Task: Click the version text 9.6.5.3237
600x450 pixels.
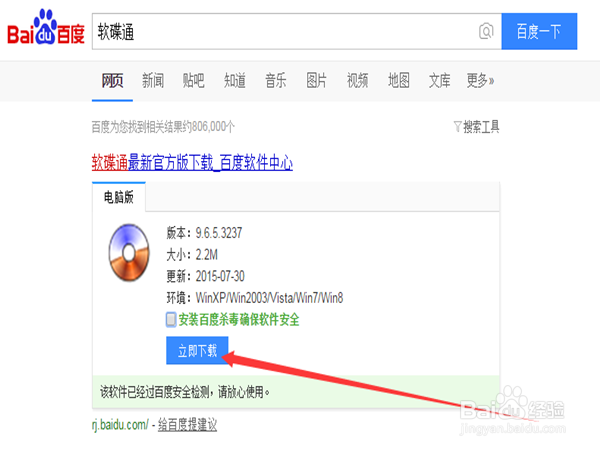Action: point(219,233)
